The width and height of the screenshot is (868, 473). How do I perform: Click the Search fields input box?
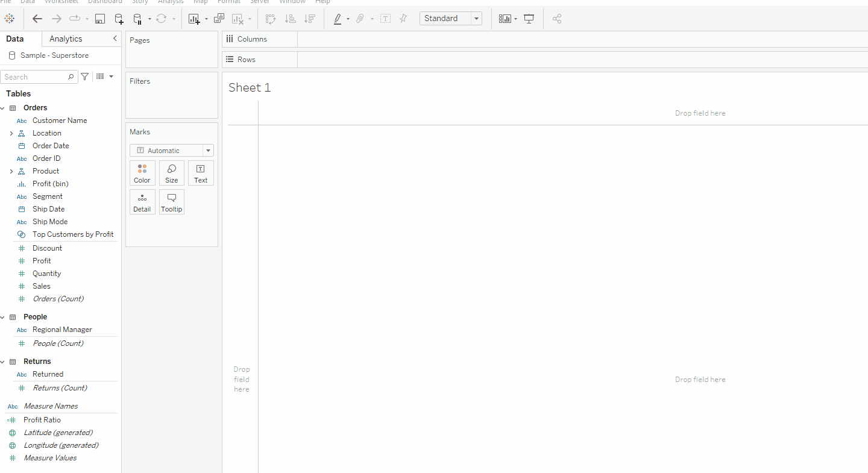(x=35, y=77)
